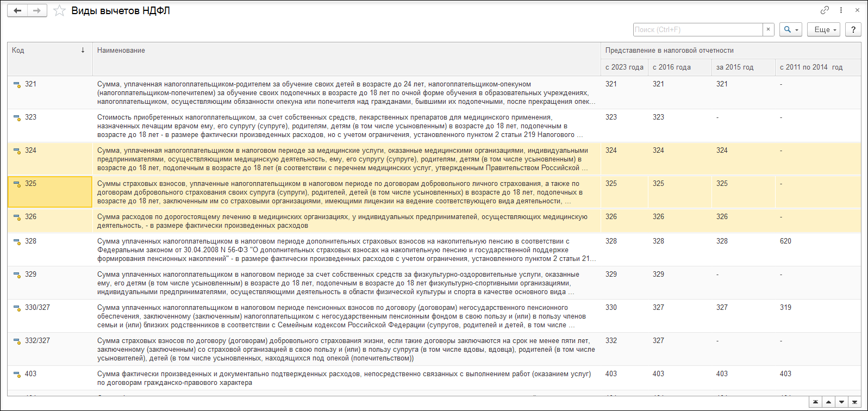Click the row icon of code 321
Screen dimensions: 868x411
(x=17, y=85)
